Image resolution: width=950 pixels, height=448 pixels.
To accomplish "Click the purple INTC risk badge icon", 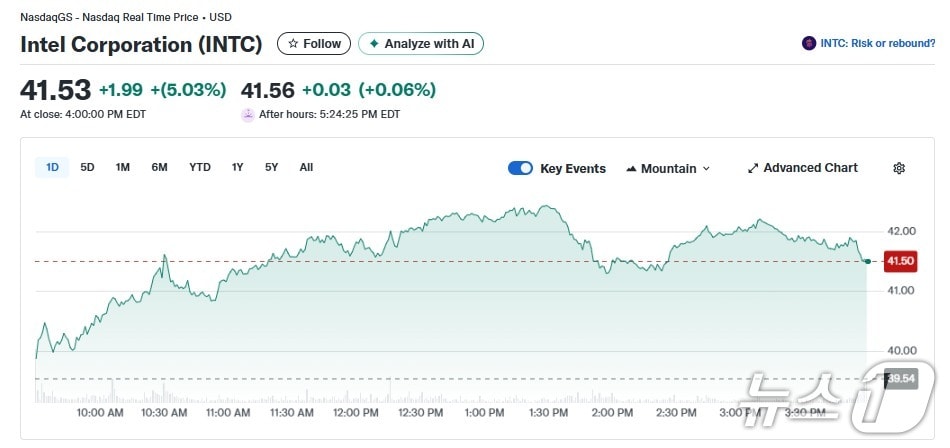I will click(809, 43).
